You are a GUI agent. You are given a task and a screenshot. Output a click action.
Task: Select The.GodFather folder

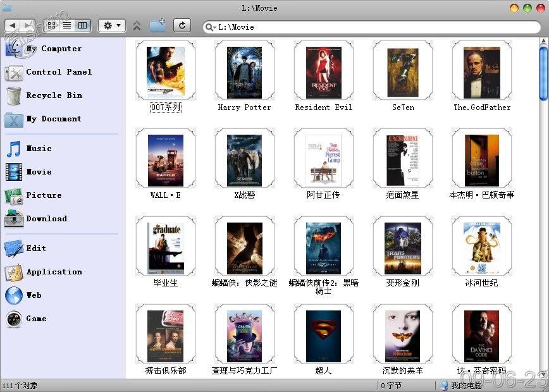tap(482, 70)
